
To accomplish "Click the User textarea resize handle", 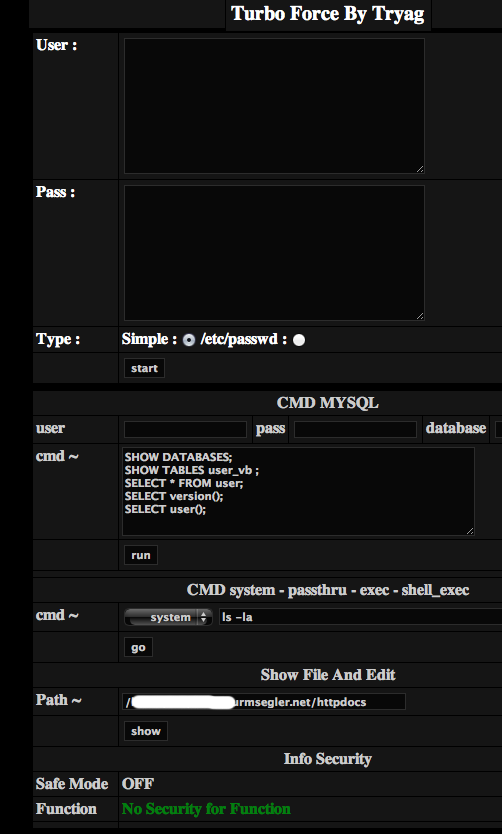I will (x=420, y=169).
